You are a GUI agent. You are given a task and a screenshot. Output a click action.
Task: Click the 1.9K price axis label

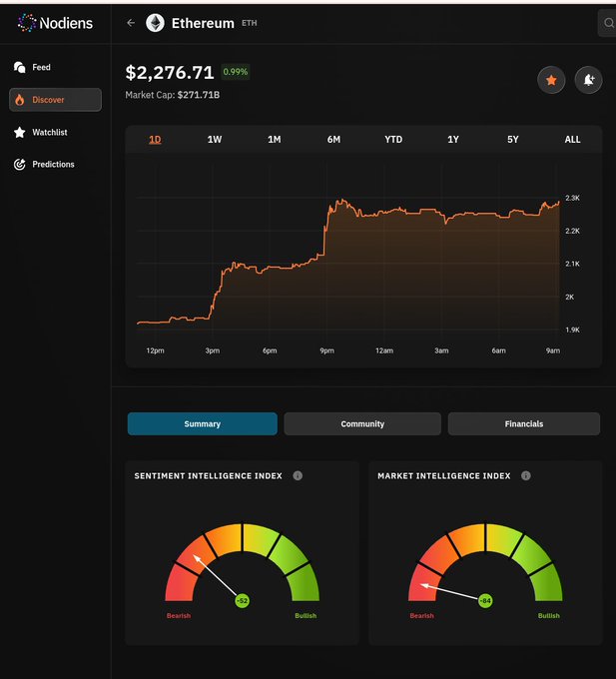tap(572, 330)
